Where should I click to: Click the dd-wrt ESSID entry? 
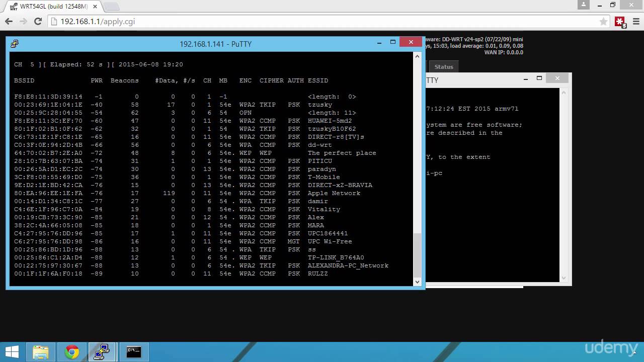click(320, 145)
